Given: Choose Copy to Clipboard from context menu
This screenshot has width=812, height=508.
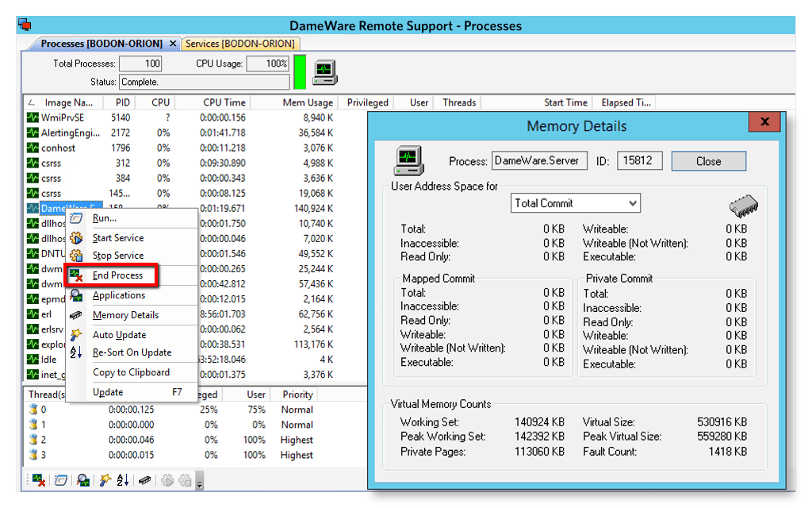Looking at the screenshot, I should click(132, 372).
